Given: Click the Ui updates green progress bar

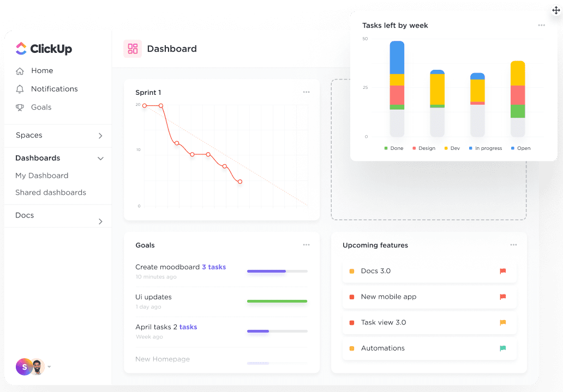Looking at the screenshot, I should tap(277, 301).
